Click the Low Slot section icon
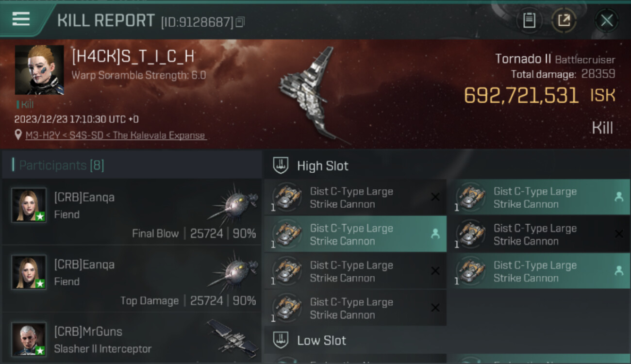The height and width of the screenshot is (364, 631). tap(281, 340)
